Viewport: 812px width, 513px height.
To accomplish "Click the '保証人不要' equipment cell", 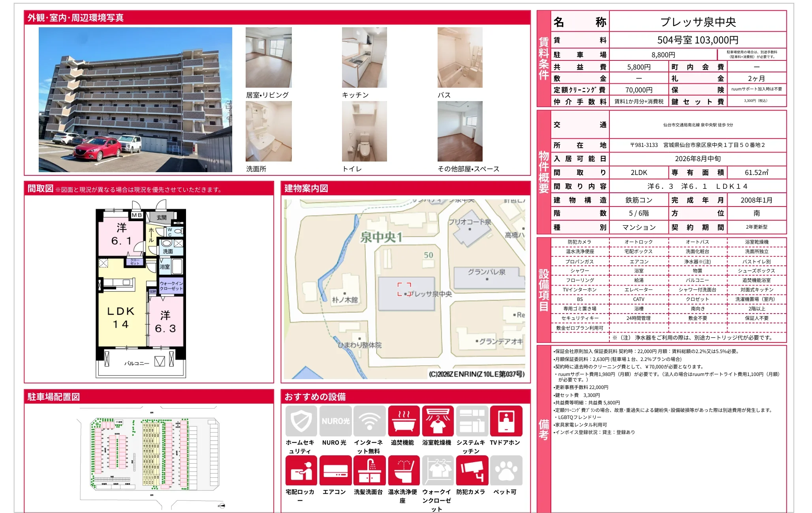I will coord(757,318).
